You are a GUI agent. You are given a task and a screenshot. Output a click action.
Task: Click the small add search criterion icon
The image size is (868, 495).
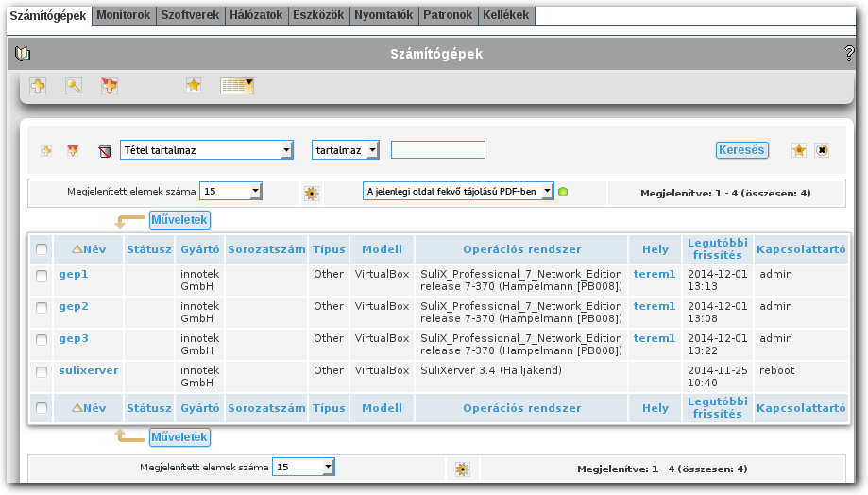tap(46, 150)
